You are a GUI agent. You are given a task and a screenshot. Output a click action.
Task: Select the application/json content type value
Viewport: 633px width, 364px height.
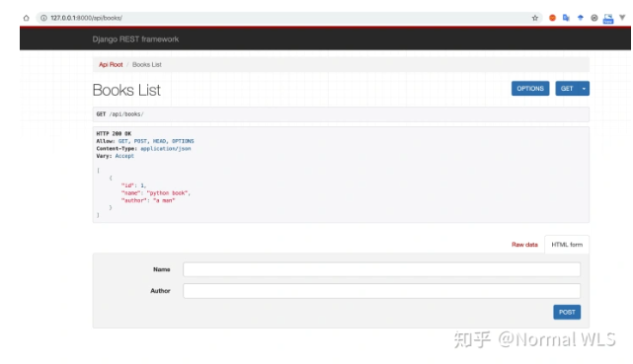[x=166, y=148]
